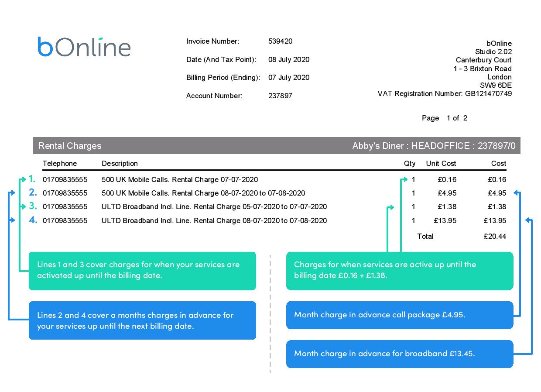Click the date value 08 July 2020
541x392 pixels.
289,59
